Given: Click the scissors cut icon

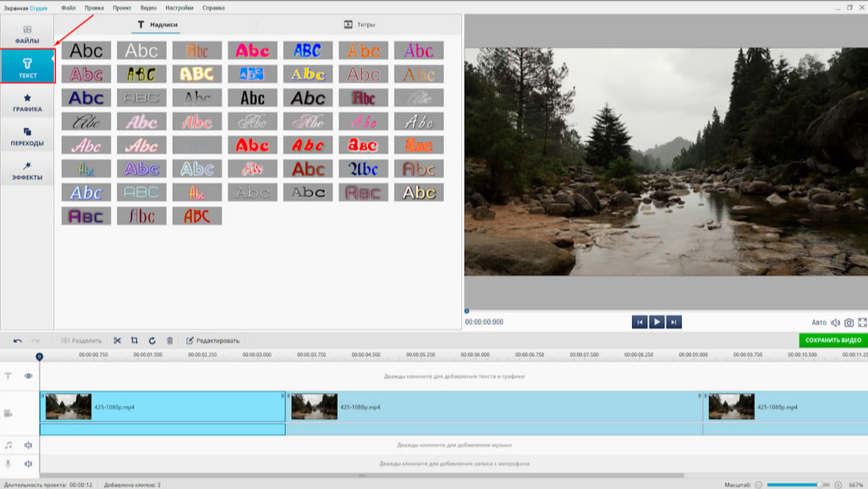Looking at the screenshot, I should (x=118, y=341).
